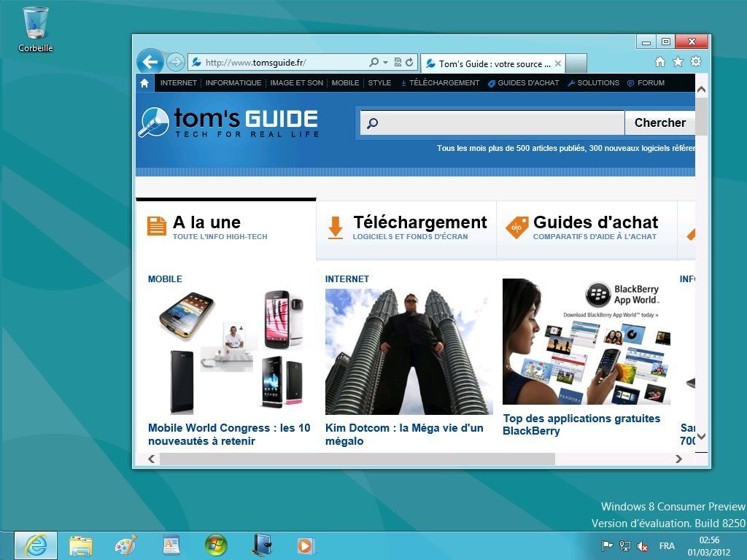Select the A la une section tab

[226, 230]
